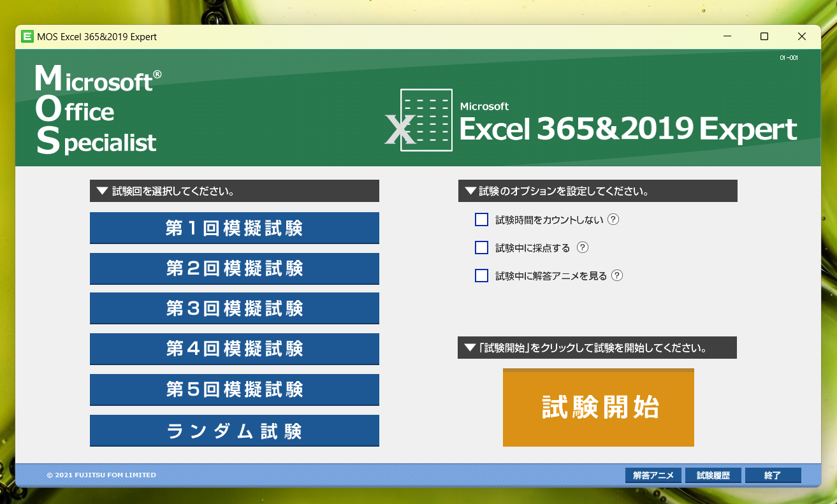
Task: Select 第5回模擬試験 practice exam
Action: point(234,389)
